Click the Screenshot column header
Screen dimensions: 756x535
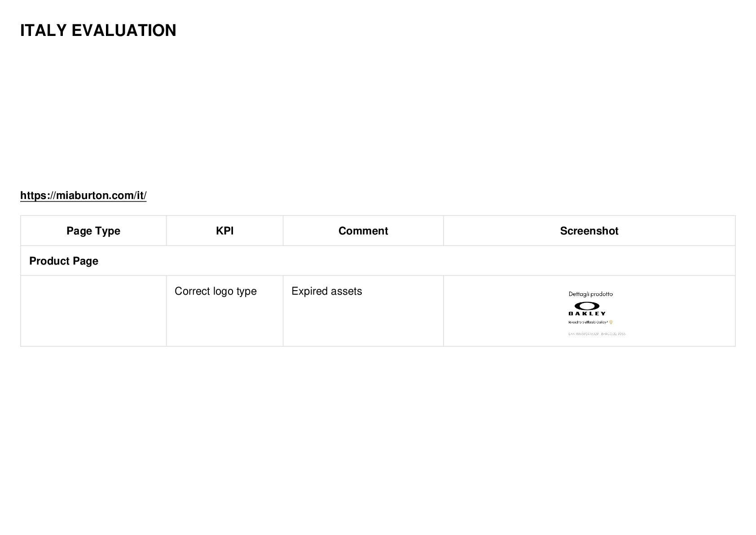(589, 231)
